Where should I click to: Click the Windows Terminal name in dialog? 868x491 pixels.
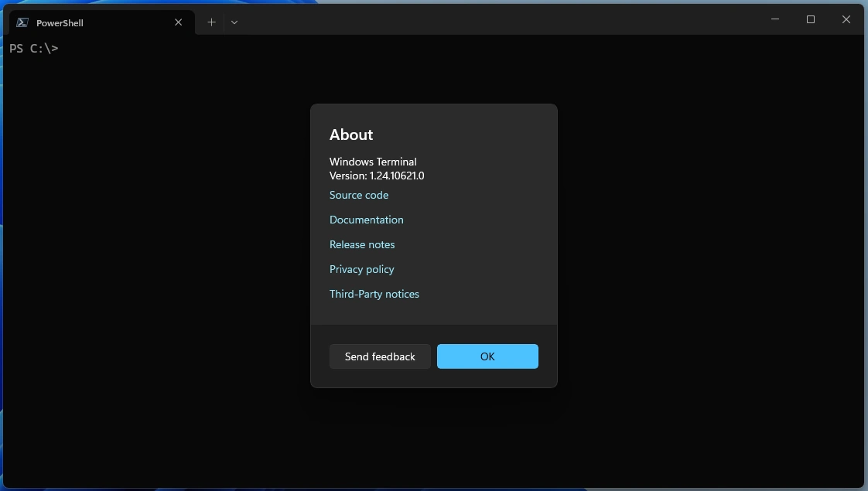373,162
